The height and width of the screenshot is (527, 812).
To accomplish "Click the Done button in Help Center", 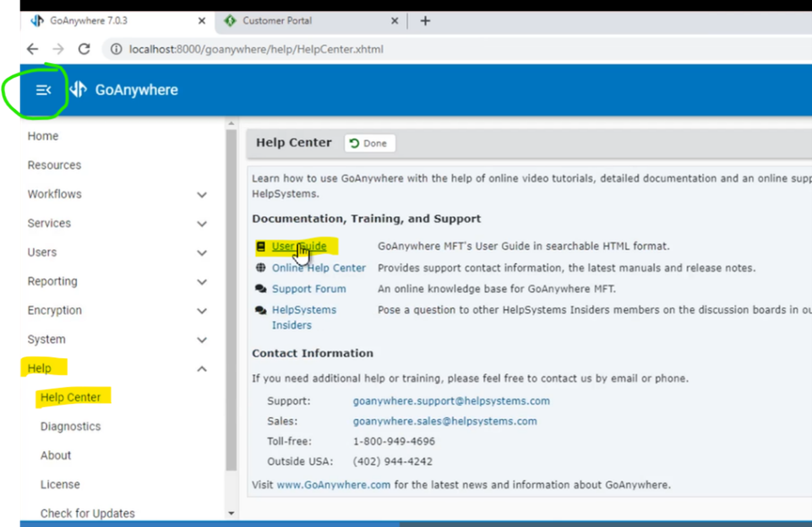I will (370, 144).
